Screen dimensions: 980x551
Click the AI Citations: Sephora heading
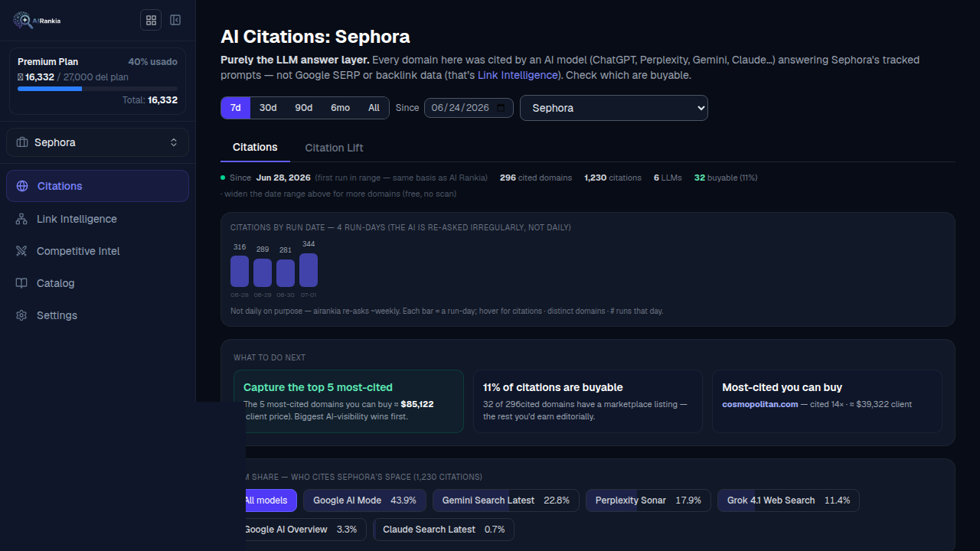click(x=315, y=37)
